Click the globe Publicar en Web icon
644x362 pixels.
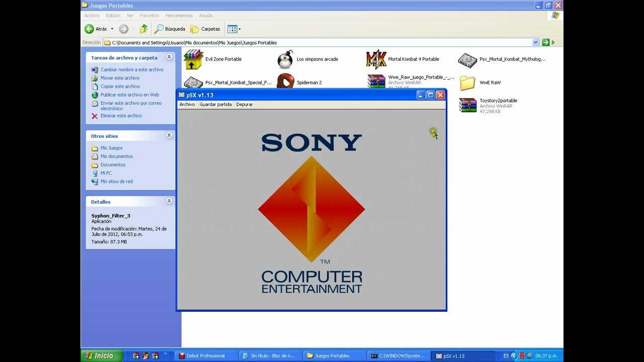[x=95, y=95]
